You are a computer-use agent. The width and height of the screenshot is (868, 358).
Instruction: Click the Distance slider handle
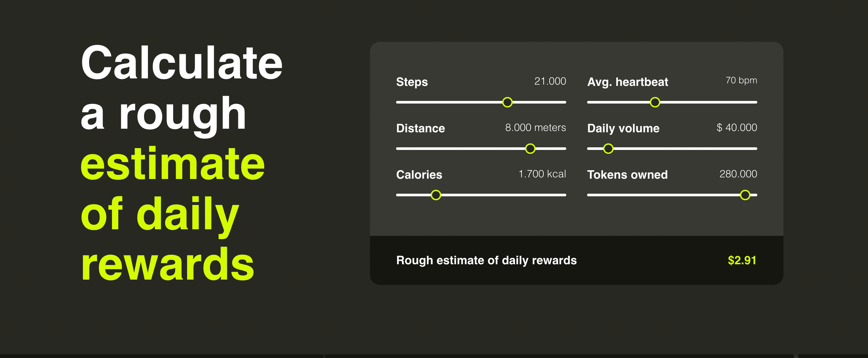[530, 149]
